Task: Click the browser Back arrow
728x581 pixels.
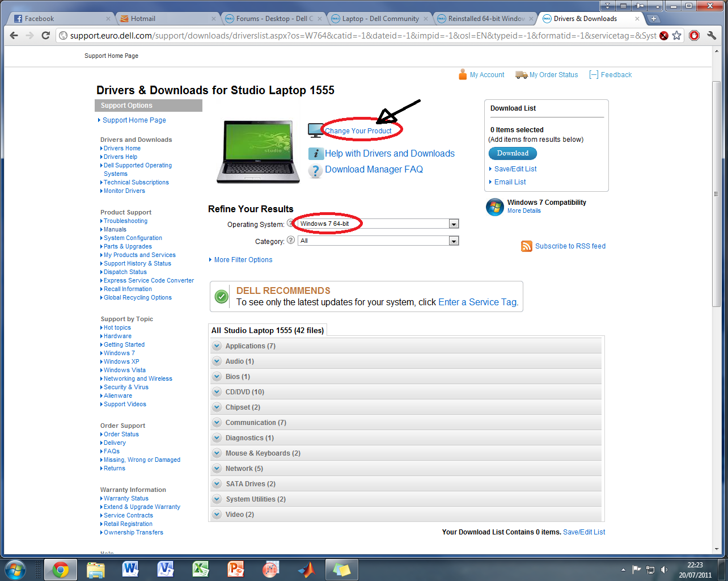Action: 14,35
